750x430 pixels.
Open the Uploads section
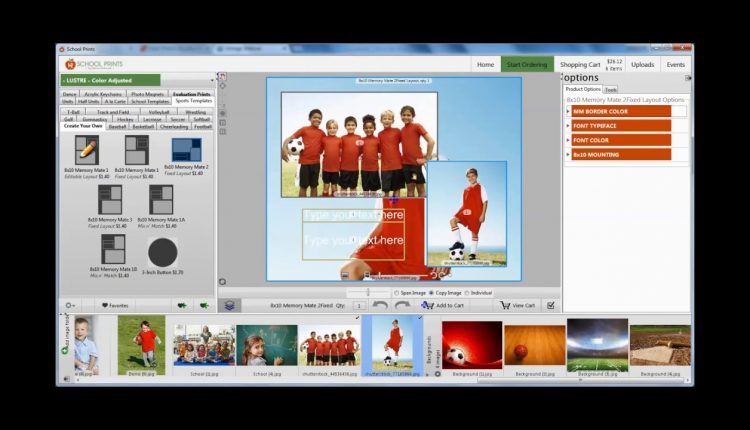(x=642, y=65)
